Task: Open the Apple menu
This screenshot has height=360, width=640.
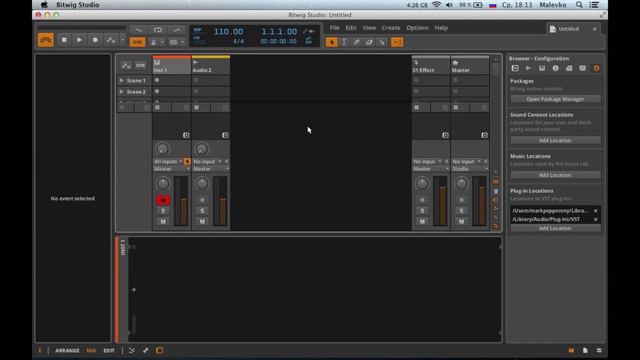Action: click(x=44, y=5)
